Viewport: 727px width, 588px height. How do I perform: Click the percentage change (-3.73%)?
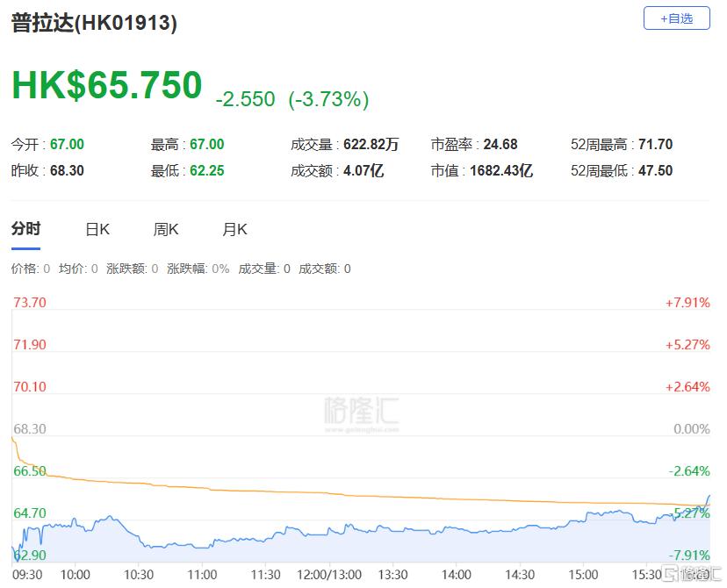click(x=328, y=99)
